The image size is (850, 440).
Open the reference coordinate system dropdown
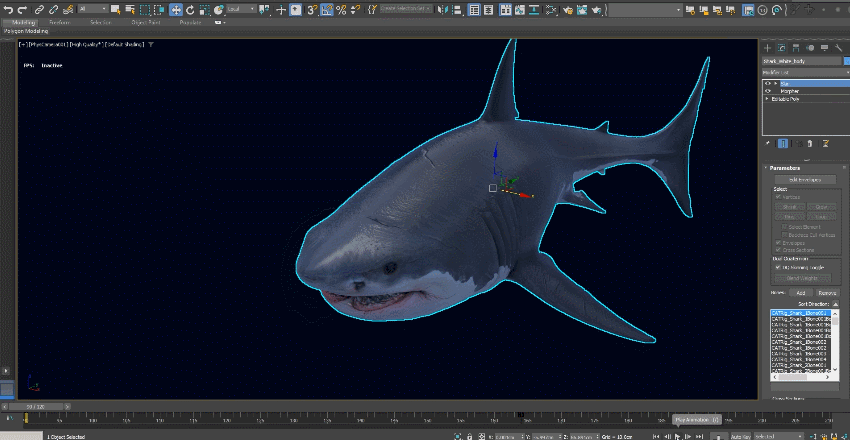240,9
